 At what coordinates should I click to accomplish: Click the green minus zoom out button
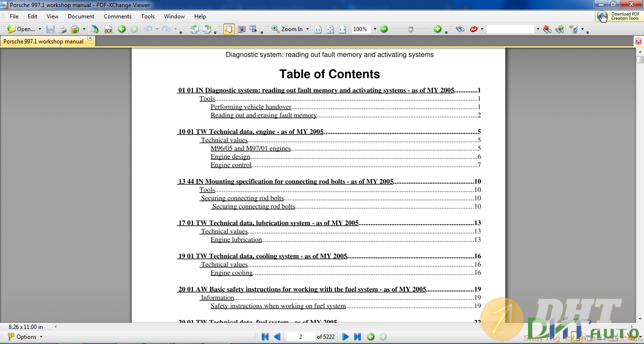click(384, 29)
